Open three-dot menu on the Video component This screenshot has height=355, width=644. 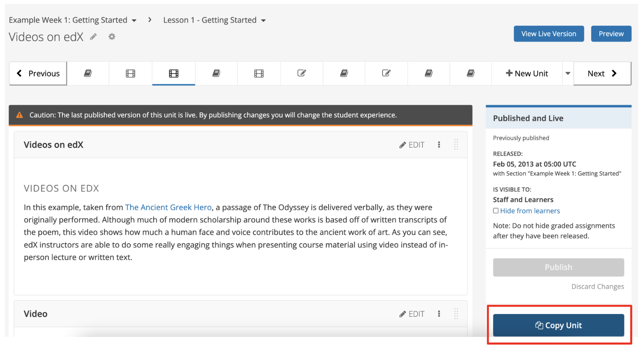439,314
